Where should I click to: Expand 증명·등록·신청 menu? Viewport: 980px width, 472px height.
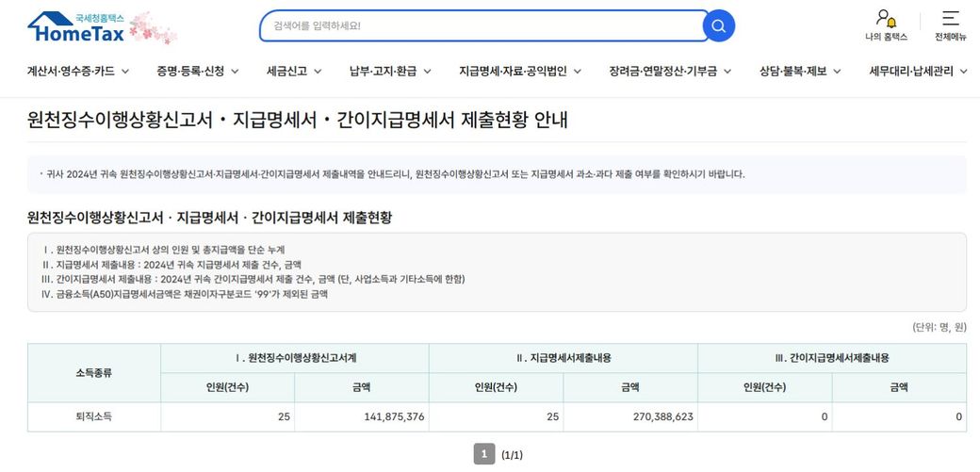click(x=198, y=71)
